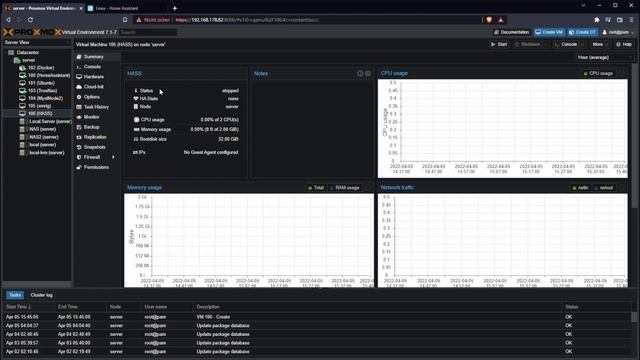The height and width of the screenshot is (360, 640).
Task: Click the Help button
Action: [624, 44]
